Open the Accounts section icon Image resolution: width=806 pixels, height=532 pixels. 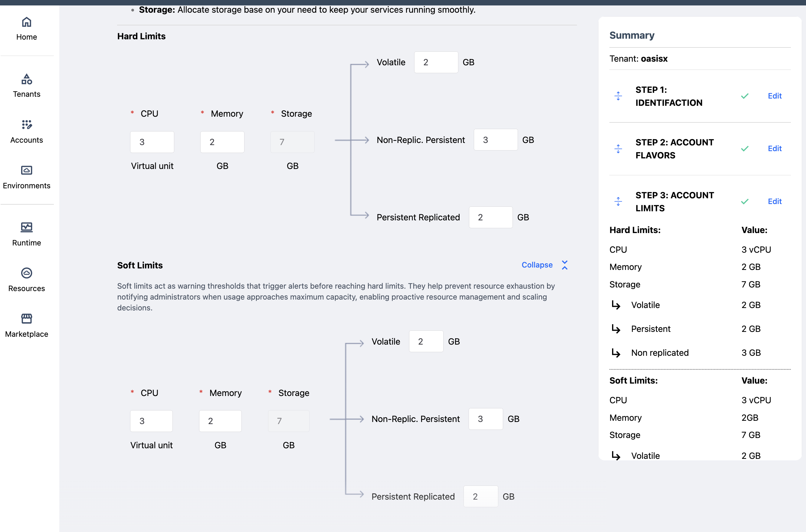point(27,125)
